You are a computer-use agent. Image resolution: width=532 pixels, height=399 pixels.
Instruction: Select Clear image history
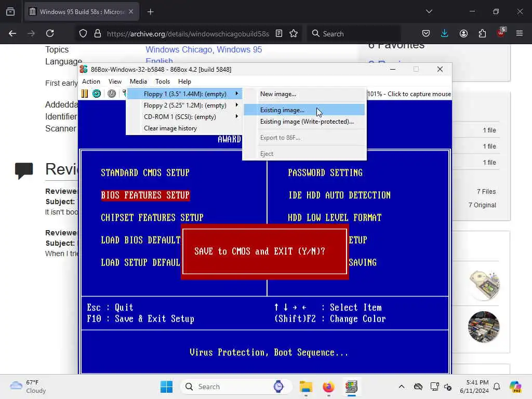[x=170, y=128]
